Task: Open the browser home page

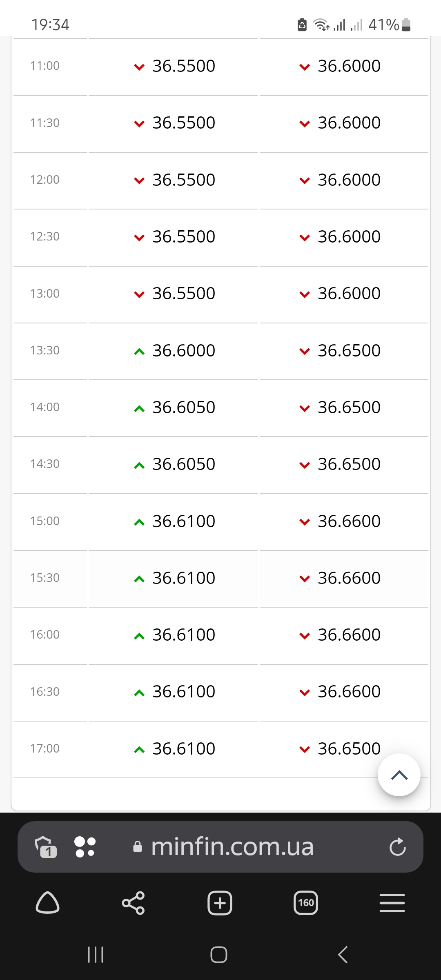Action: (x=48, y=902)
